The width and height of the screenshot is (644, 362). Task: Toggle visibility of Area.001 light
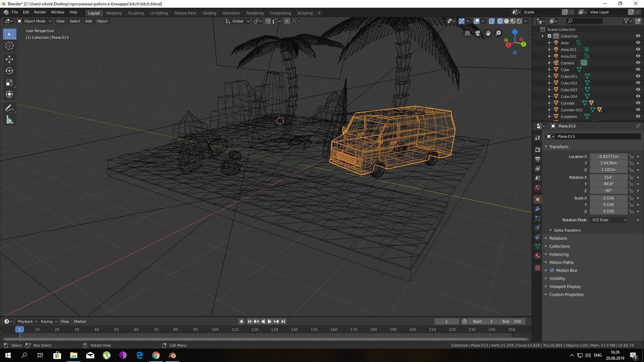point(638,49)
